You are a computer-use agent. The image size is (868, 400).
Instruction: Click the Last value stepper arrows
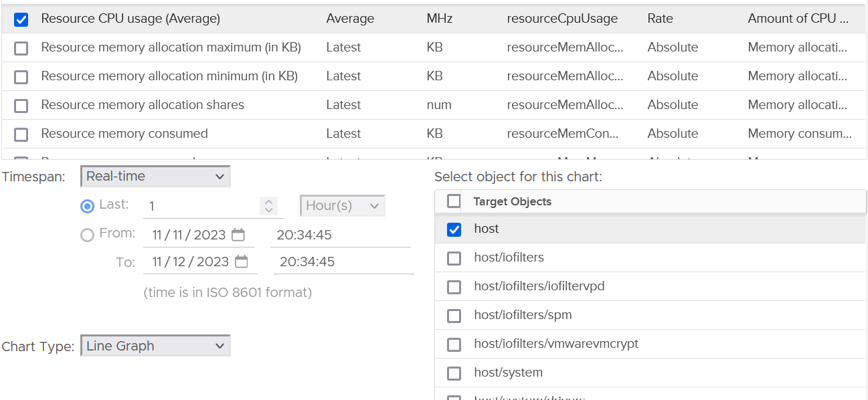[268, 205]
